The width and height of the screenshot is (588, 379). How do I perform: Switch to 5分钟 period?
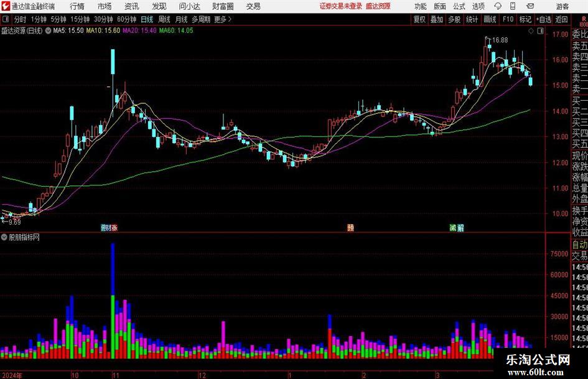pos(58,19)
